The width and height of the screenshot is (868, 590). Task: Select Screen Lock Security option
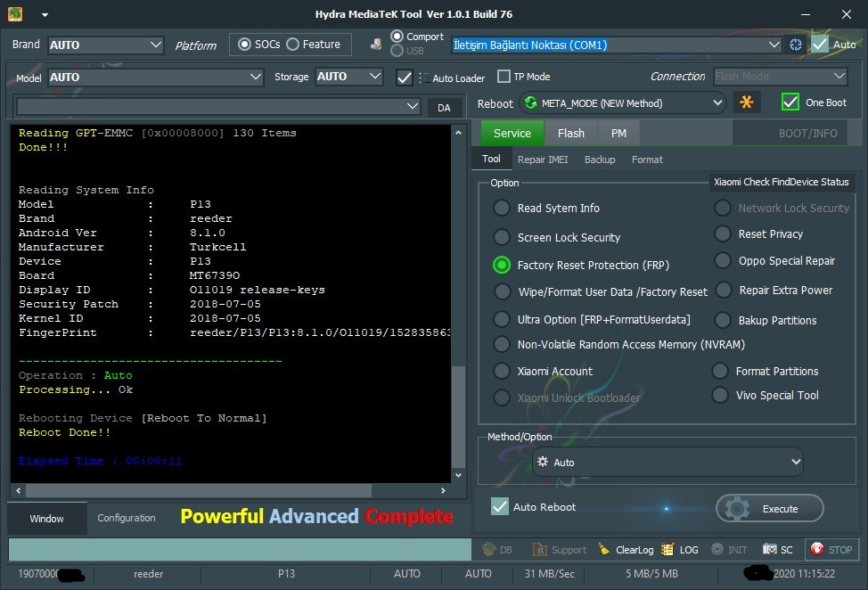502,237
